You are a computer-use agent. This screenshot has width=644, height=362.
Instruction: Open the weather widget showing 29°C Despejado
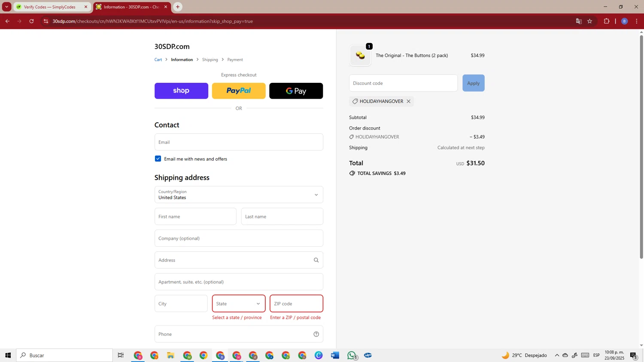(525, 355)
